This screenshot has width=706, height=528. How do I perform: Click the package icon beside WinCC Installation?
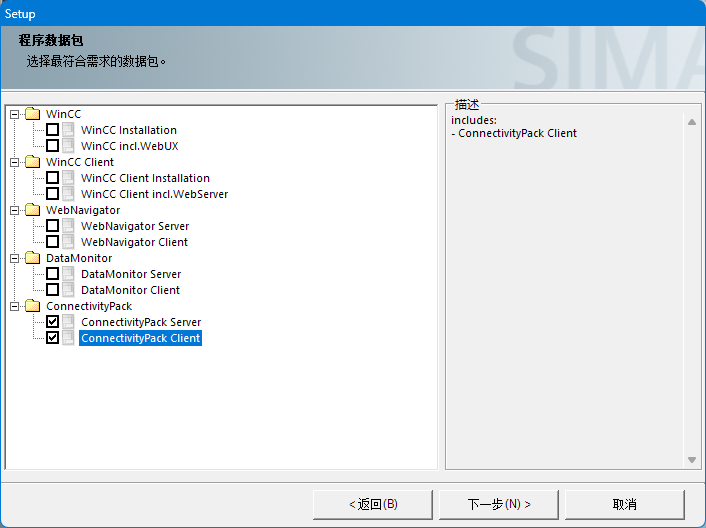click(x=68, y=130)
